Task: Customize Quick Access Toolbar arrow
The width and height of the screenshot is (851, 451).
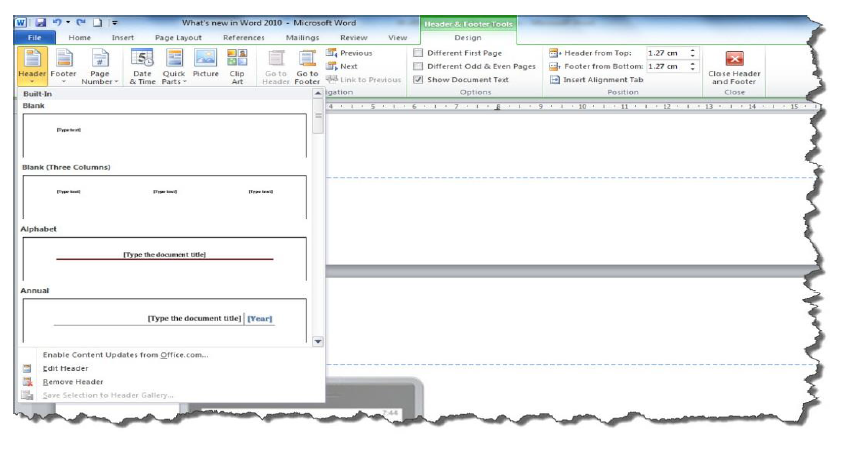Action: 115,23
